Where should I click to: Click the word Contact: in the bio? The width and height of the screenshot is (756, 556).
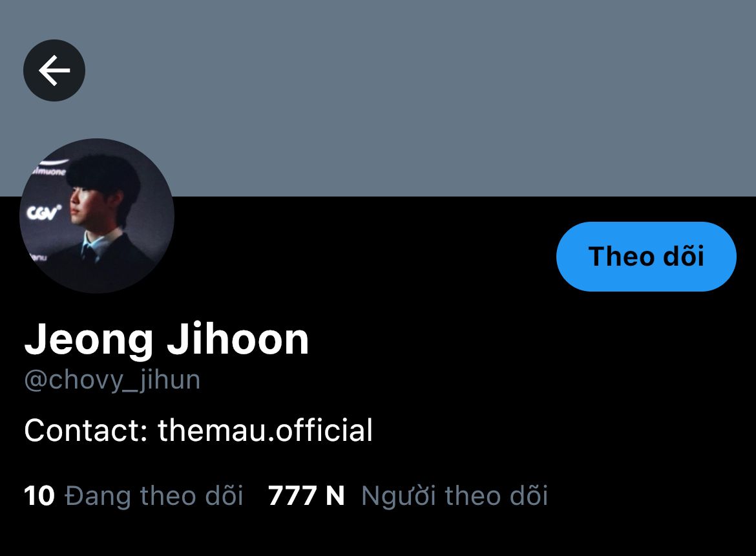tap(86, 430)
